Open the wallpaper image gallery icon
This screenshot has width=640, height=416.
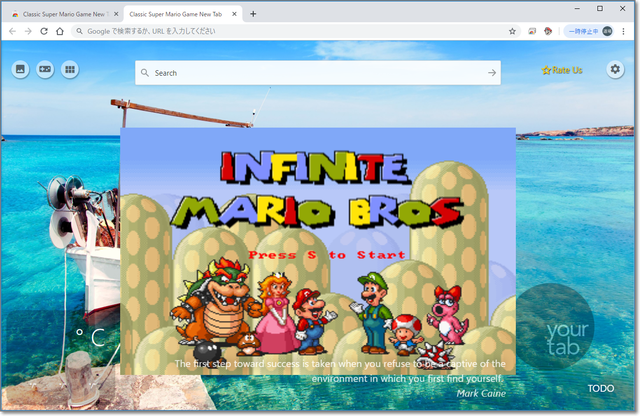pos(20,70)
